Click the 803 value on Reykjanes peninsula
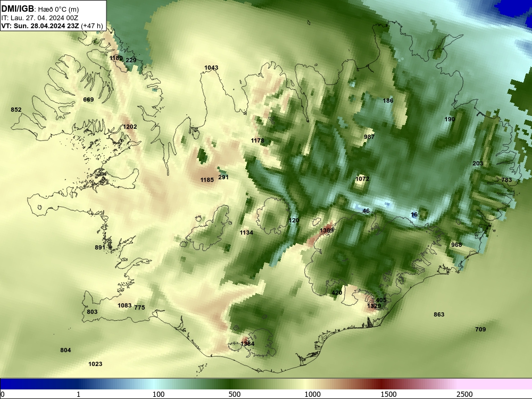 [92, 312]
